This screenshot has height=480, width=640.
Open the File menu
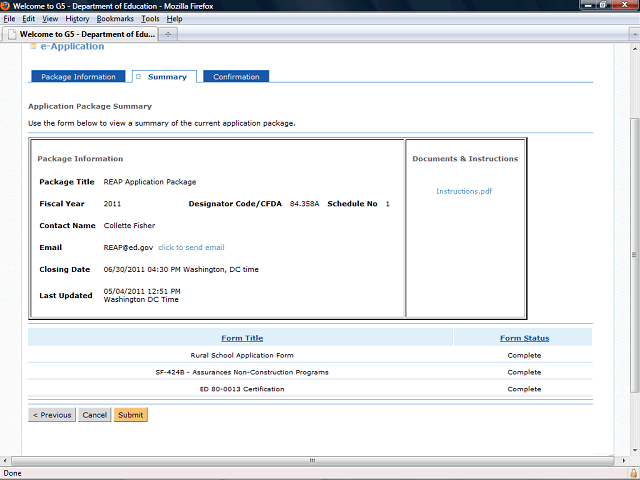pyautogui.click(x=9, y=19)
